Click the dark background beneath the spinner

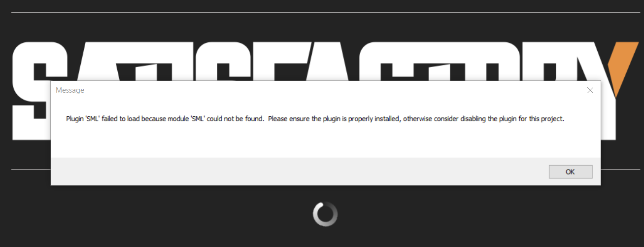325,238
